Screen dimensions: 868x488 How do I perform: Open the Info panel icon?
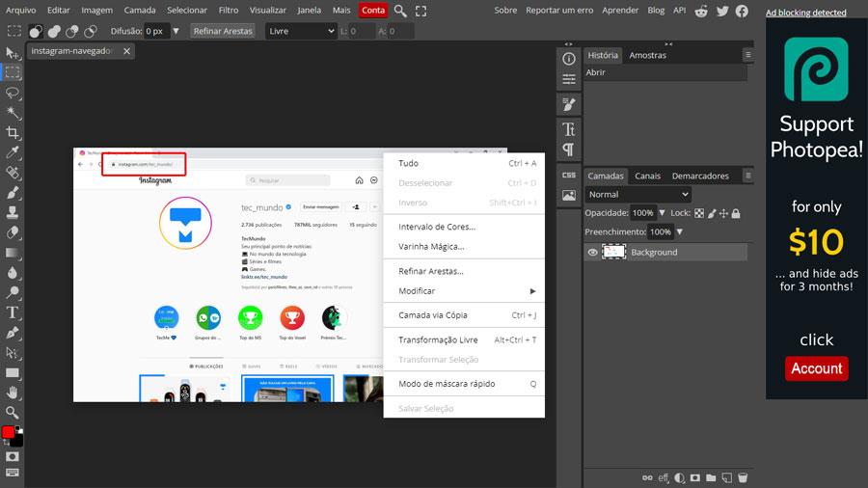(x=568, y=59)
